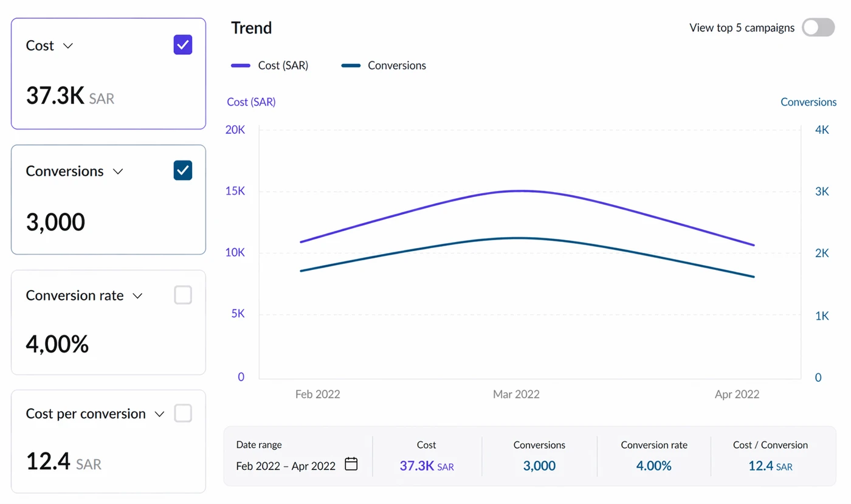Click the Conversions legend color line
The height and width of the screenshot is (504, 851).
[x=351, y=66]
